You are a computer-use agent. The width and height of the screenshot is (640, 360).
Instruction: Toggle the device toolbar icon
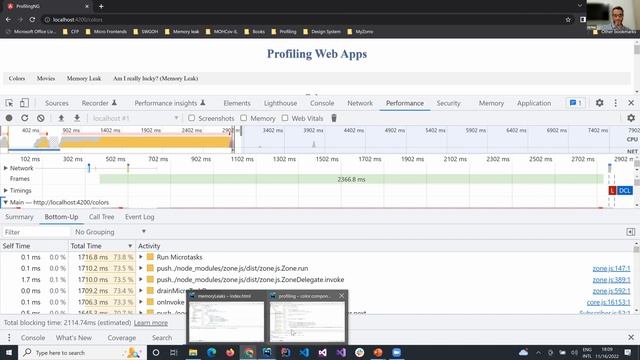[x=24, y=103]
